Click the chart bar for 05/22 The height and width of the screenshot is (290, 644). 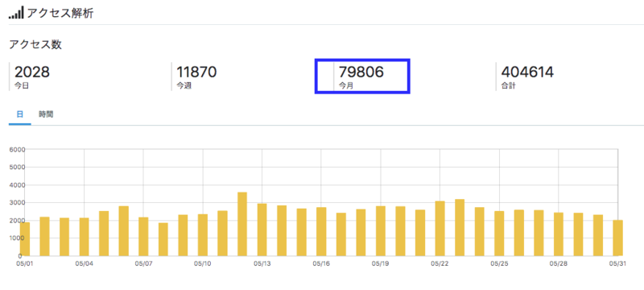[x=440, y=229]
